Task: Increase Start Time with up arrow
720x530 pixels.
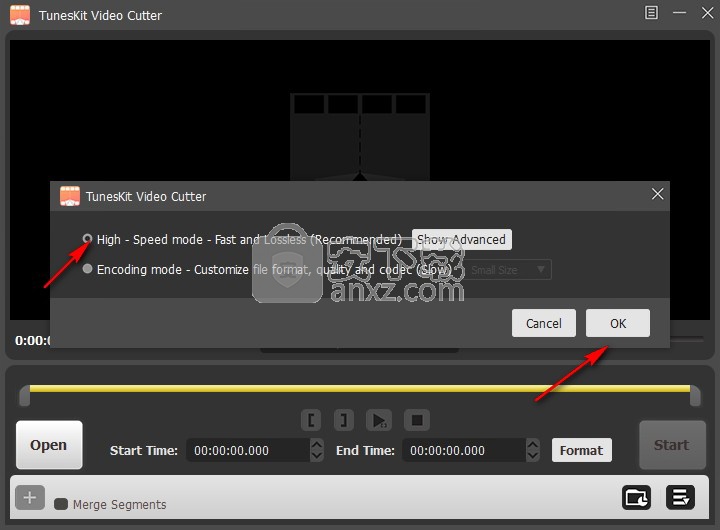Action: 316,444
